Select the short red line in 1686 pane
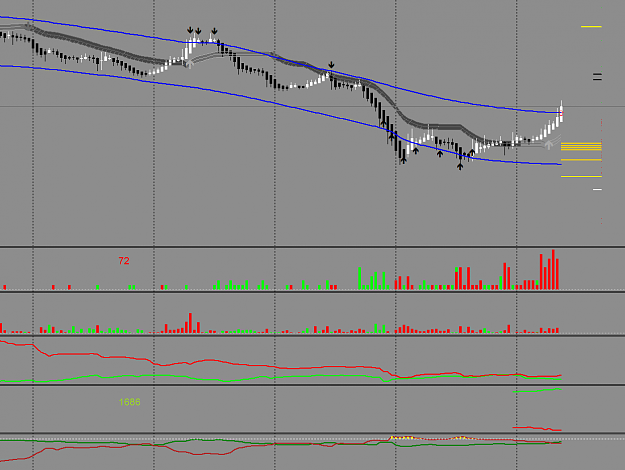 (537, 429)
